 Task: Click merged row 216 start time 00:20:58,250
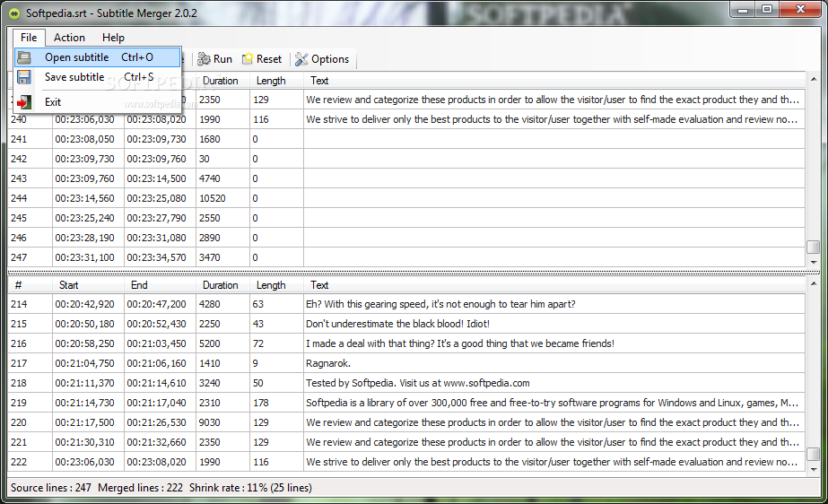coord(84,343)
